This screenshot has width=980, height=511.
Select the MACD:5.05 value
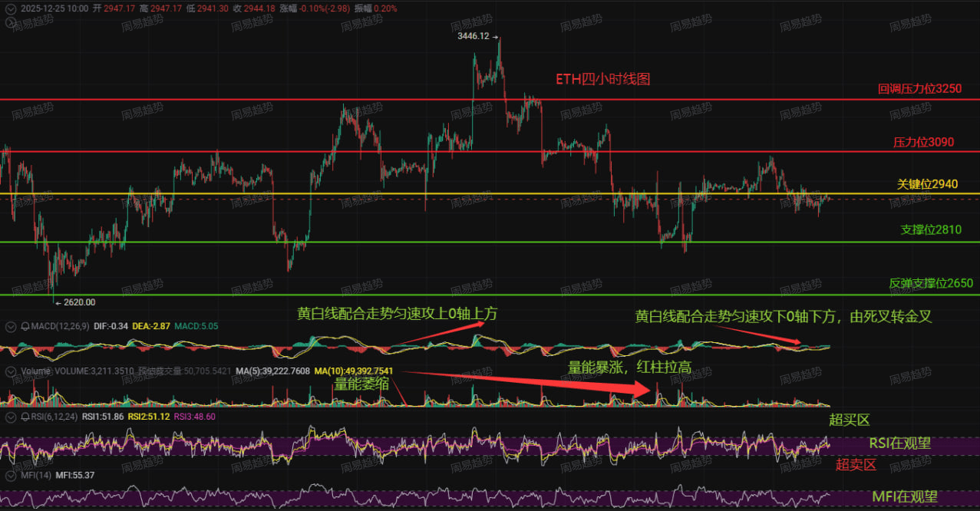(x=196, y=326)
